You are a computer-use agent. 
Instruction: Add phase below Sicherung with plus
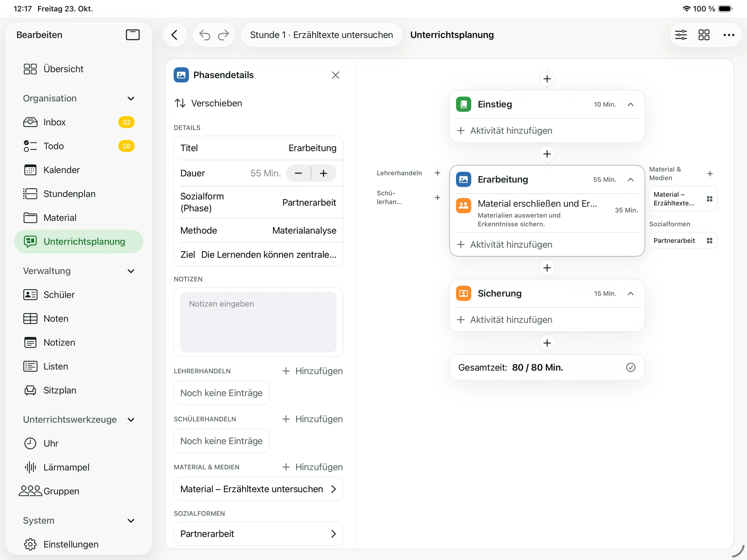(547, 343)
